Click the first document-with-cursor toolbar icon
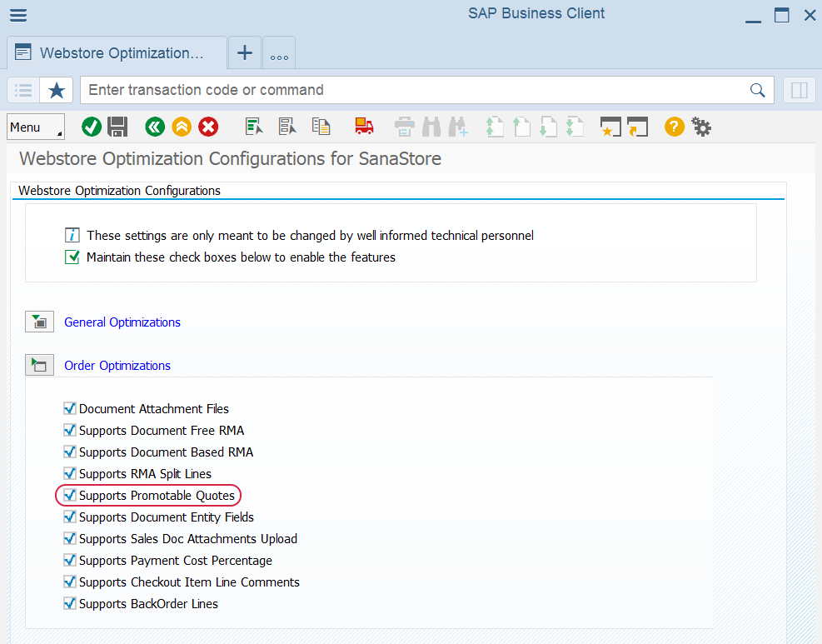 254,127
